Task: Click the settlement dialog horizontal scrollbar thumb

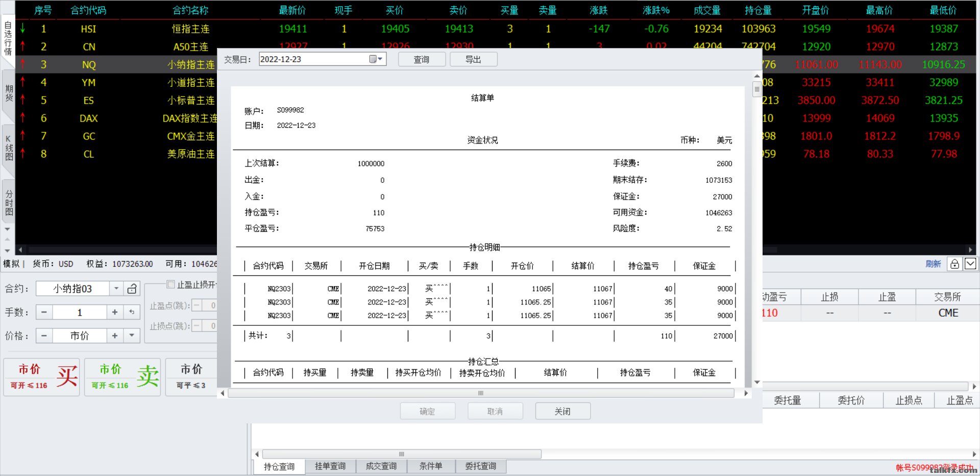Action: click(481, 393)
